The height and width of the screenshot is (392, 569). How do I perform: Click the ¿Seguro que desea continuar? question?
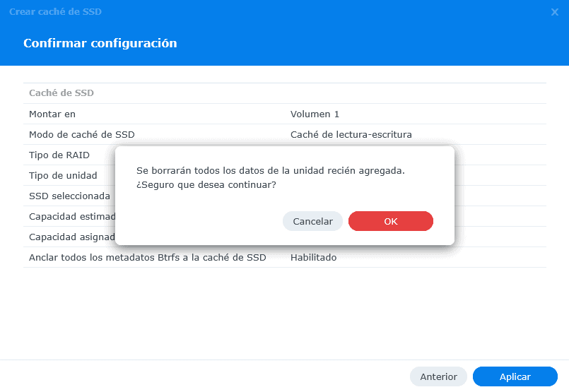coord(206,184)
